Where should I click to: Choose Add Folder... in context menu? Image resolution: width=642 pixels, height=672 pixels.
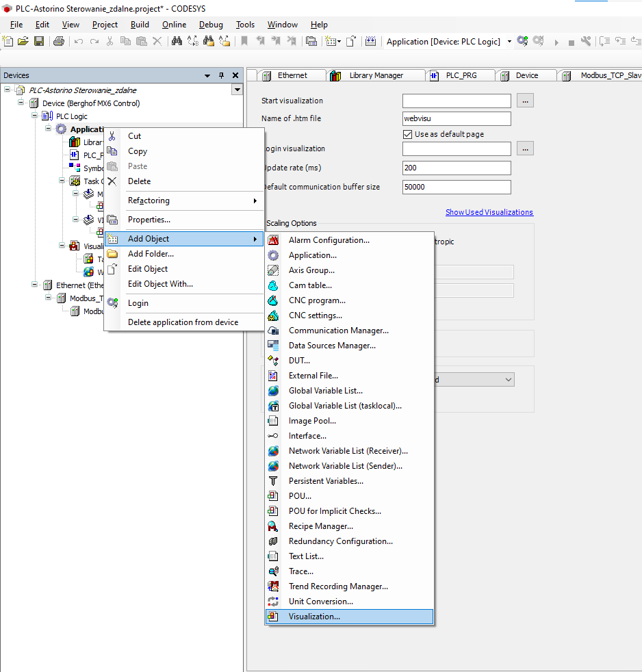point(185,254)
